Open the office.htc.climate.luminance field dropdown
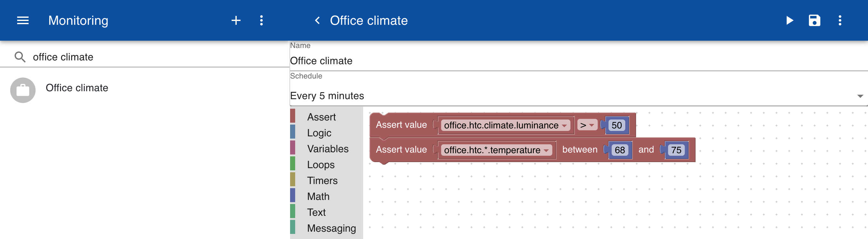The width and height of the screenshot is (868, 239). tap(505, 126)
